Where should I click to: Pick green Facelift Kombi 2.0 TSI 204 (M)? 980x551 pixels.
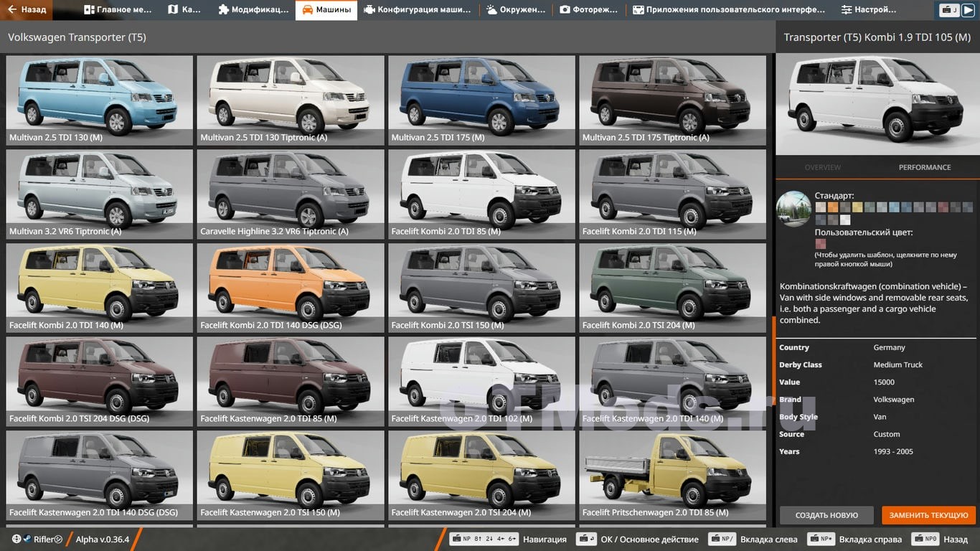pos(673,288)
